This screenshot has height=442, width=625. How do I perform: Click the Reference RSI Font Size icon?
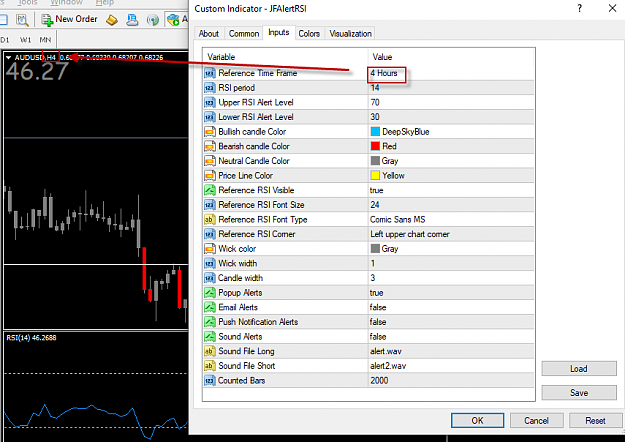click(210, 205)
